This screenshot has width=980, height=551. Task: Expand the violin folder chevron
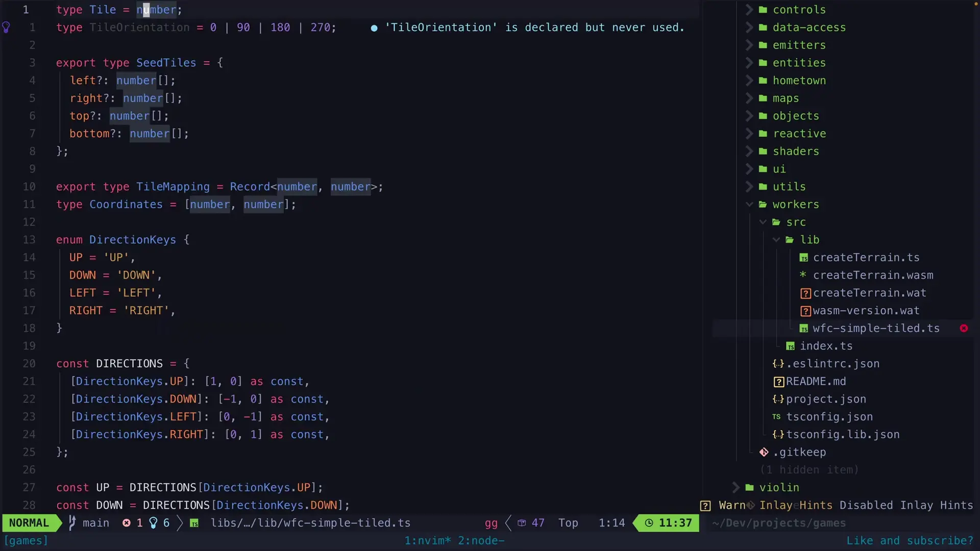(x=736, y=488)
